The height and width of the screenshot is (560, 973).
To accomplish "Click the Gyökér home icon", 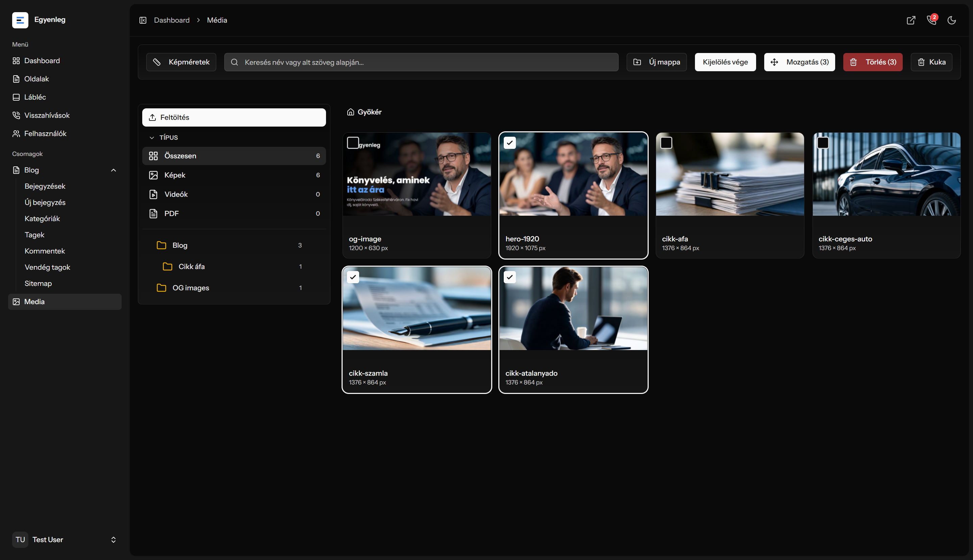I will tap(350, 112).
